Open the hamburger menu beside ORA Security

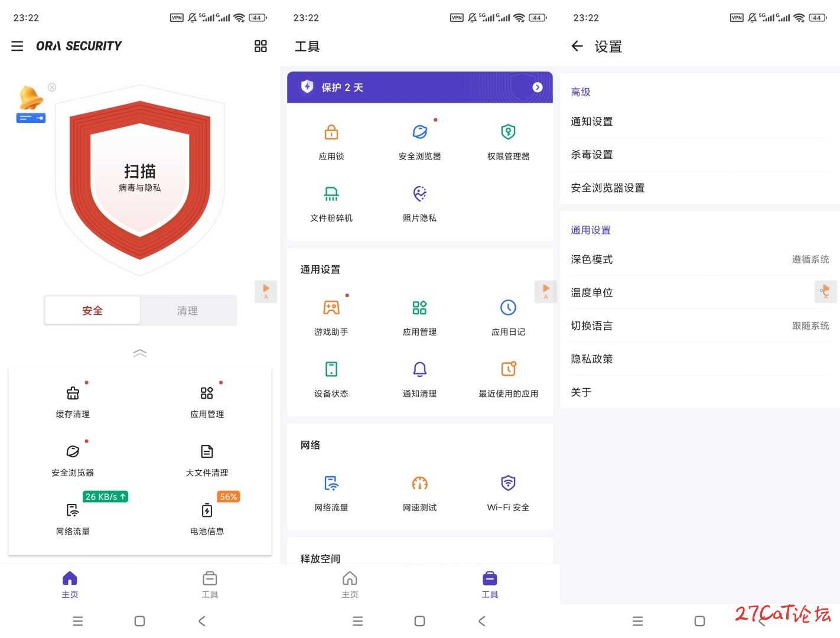pos(17,46)
